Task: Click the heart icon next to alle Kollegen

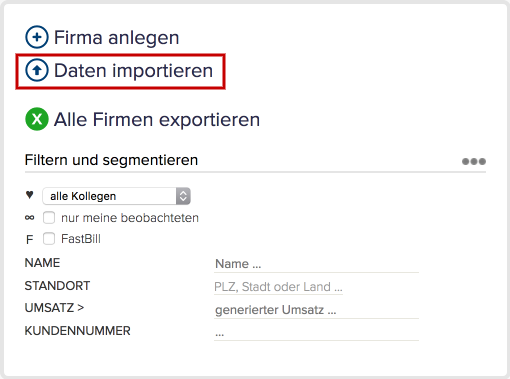Action: tap(29, 194)
